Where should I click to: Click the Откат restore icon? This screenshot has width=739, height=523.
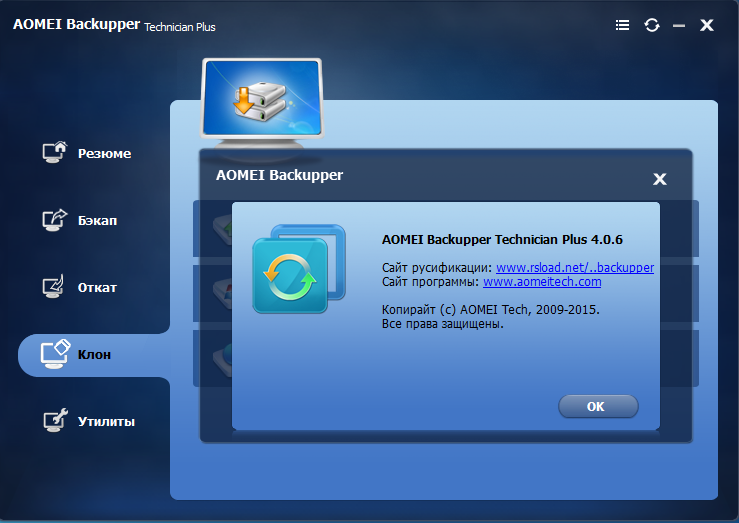(x=54, y=287)
